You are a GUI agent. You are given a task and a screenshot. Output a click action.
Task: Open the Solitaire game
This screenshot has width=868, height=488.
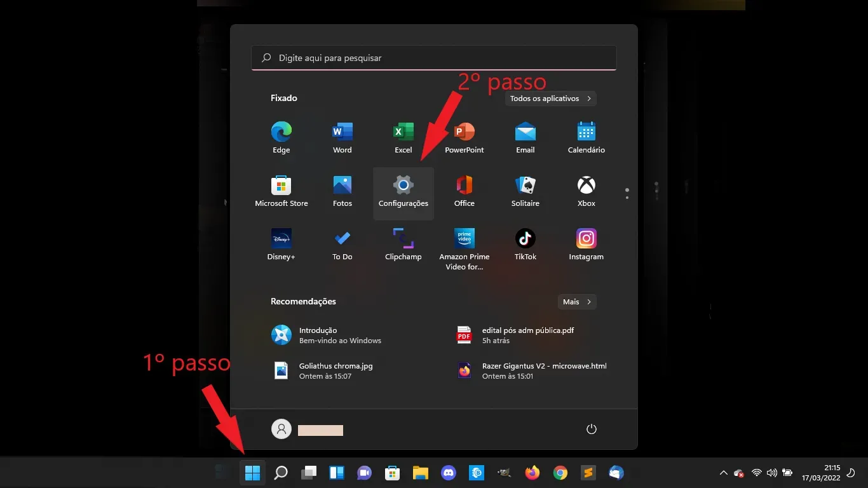526,191
